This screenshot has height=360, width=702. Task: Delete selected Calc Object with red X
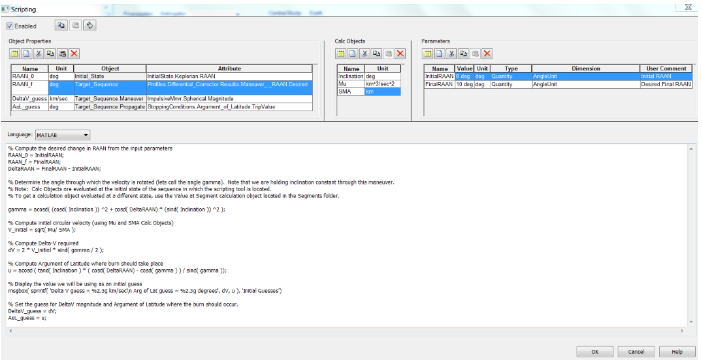click(x=400, y=54)
